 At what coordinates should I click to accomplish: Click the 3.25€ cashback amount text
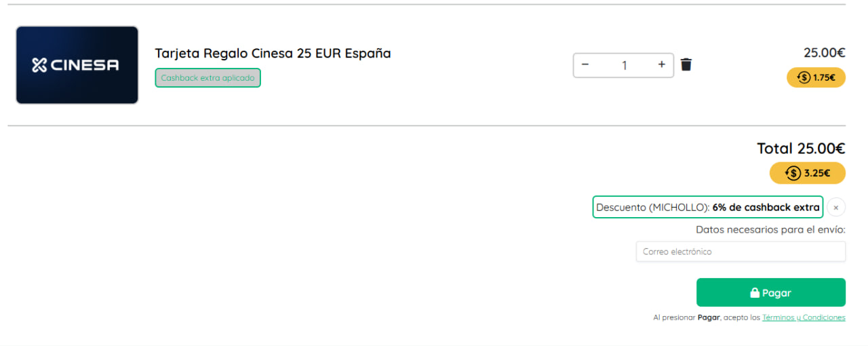pyautogui.click(x=817, y=173)
